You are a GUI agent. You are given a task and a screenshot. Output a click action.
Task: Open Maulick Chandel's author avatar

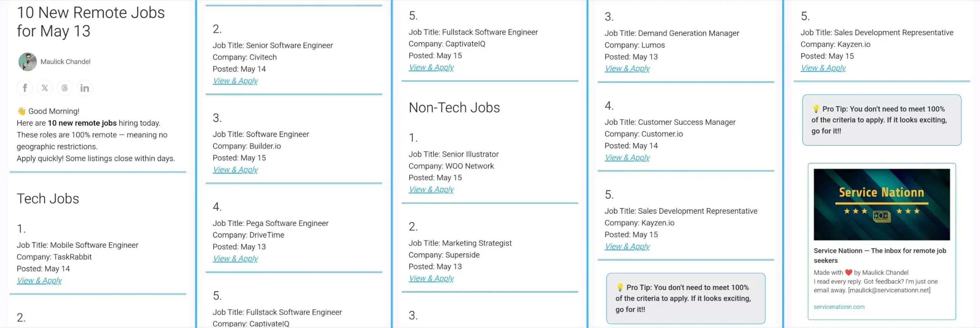pyautogui.click(x=28, y=62)
